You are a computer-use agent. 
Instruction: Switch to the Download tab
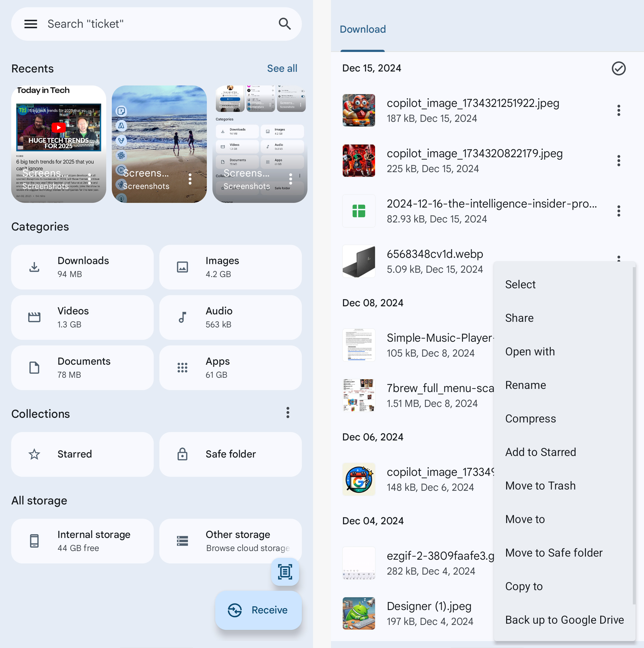tap(363, 29)
